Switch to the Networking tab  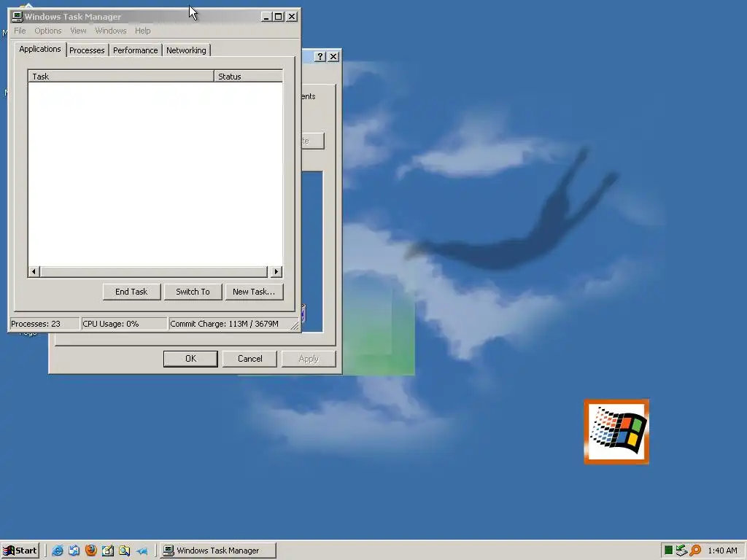tap(186, 50)
